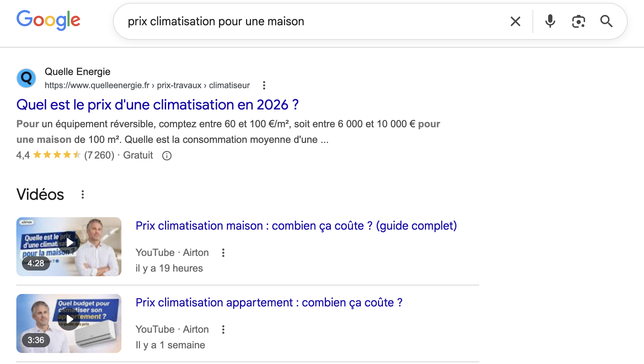Click the Quelle Energie site name
This screenshot has height=364, width=644.
[x=77, y=71]
